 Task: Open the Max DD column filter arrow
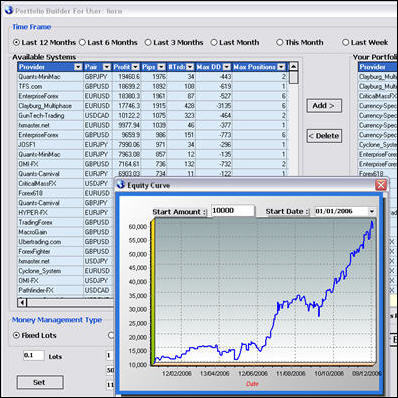click(227, 67)
